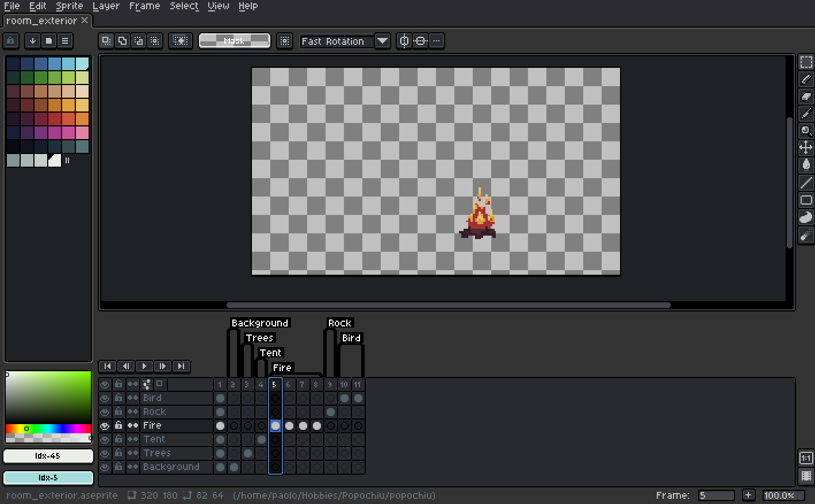Click the Frame number input field
The height and width of the screenshot is (504, 815).
pyautogui.click(x=716, y=495)
